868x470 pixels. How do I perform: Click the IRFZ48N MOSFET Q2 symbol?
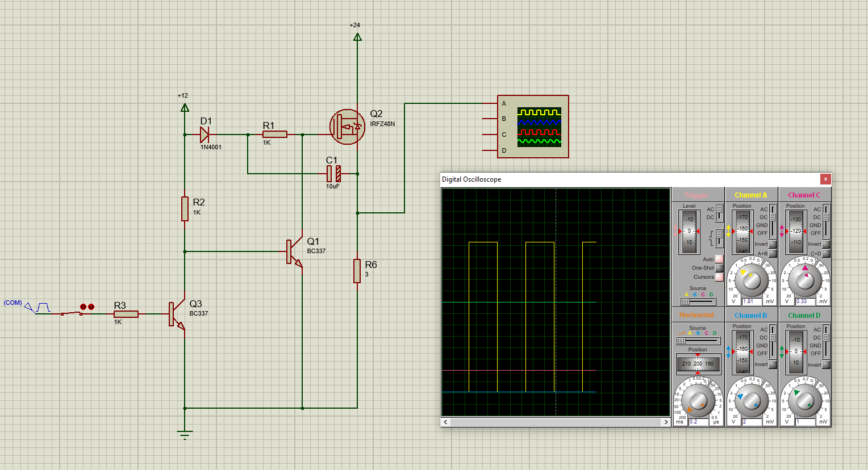click(x=347, y=127)
